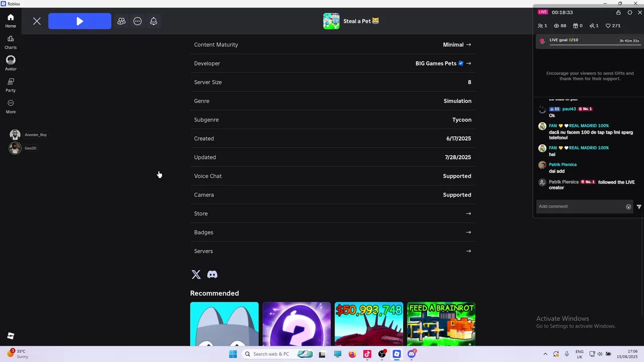Start the game with the blue Play button
Image resolution: width=644 pixels, height=362 pixels.
point(79,21)
